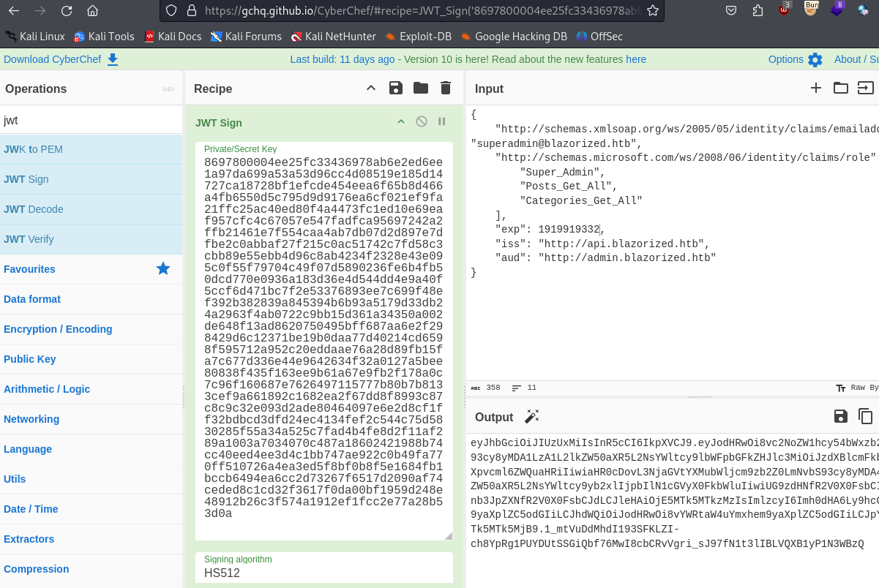Collapse the JWT Sign operation
Image resolution: width=879 pixels, height=588 pixels.
coord(401,122)
